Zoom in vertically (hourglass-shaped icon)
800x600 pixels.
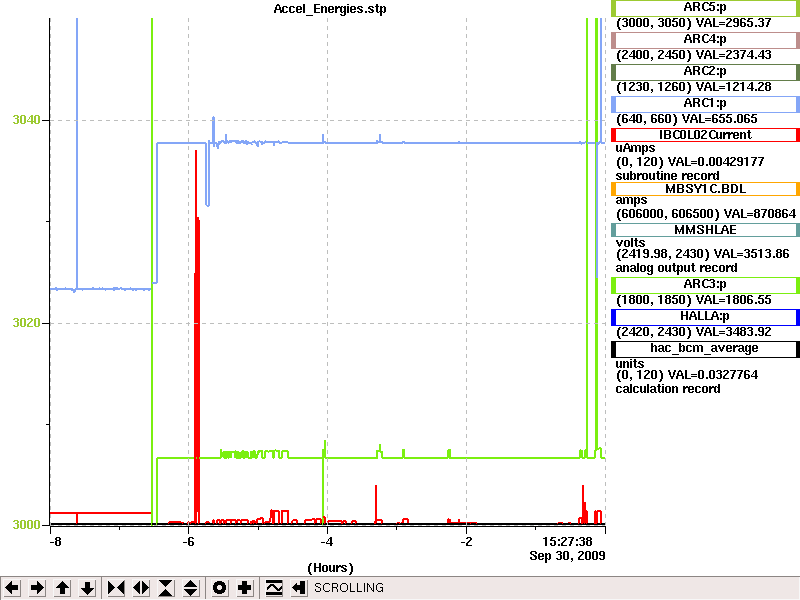tap(166, 588)
